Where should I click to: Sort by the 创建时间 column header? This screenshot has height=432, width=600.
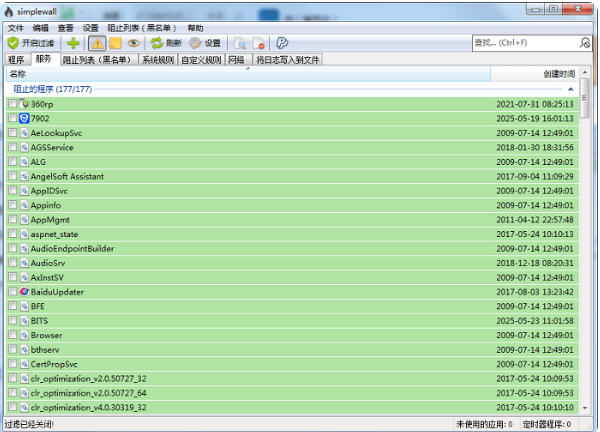tap(559, 74)
